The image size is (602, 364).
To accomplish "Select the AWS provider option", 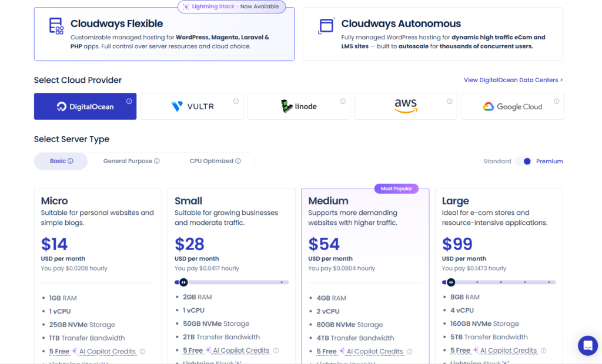I will click(405, 106).
